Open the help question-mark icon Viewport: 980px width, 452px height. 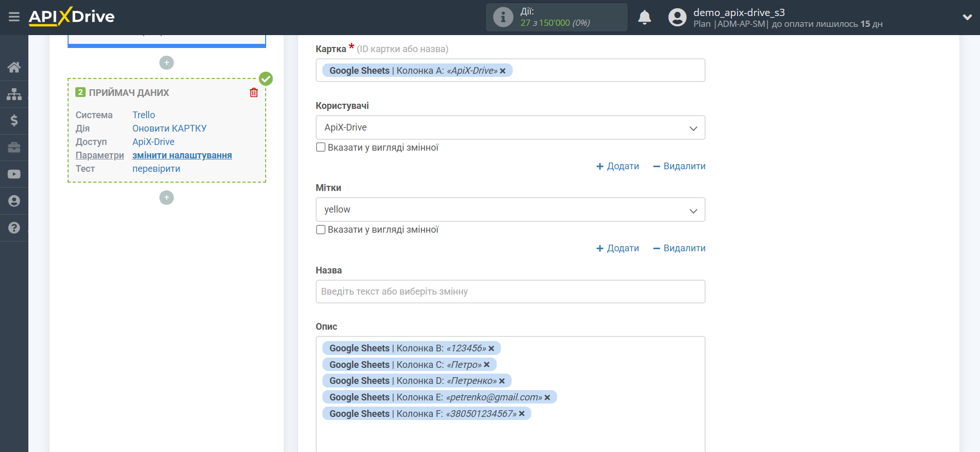(14, 228)
